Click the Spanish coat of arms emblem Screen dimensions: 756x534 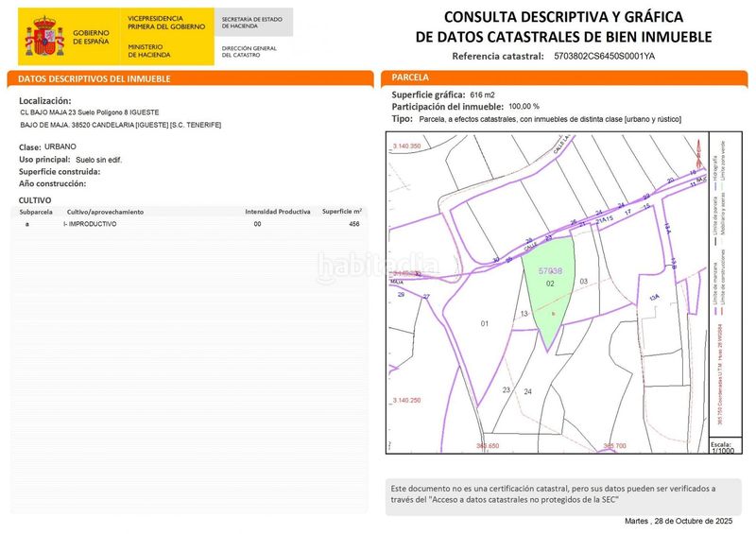tap(44, 36)
